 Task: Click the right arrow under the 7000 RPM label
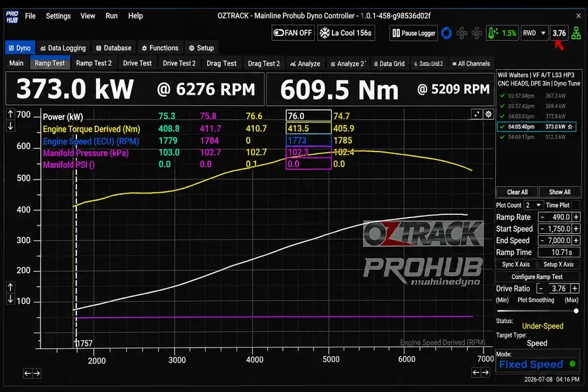(485, 372)
